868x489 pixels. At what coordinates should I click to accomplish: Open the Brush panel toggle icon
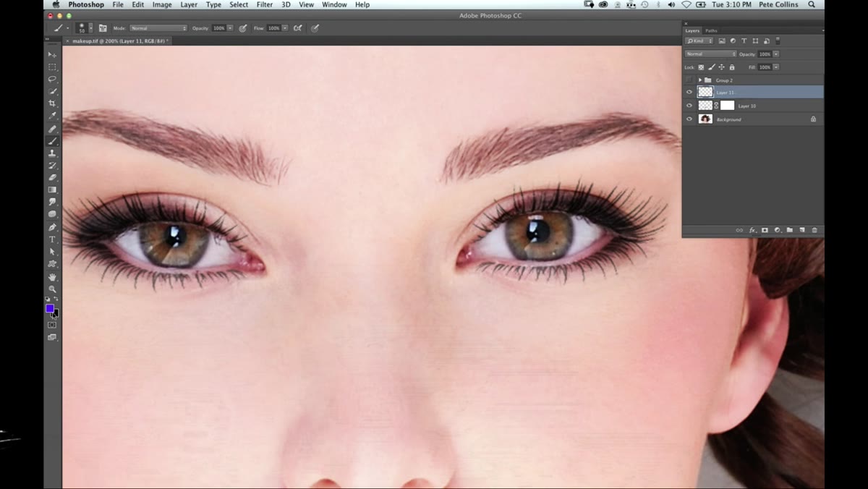coord(103,28)
